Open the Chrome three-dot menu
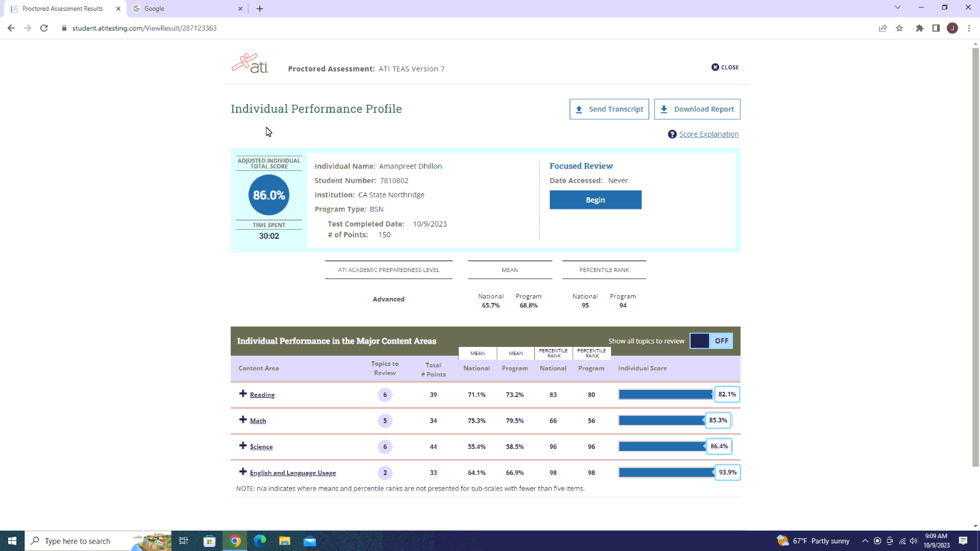980x551 pixels. [x=968, y=28]
